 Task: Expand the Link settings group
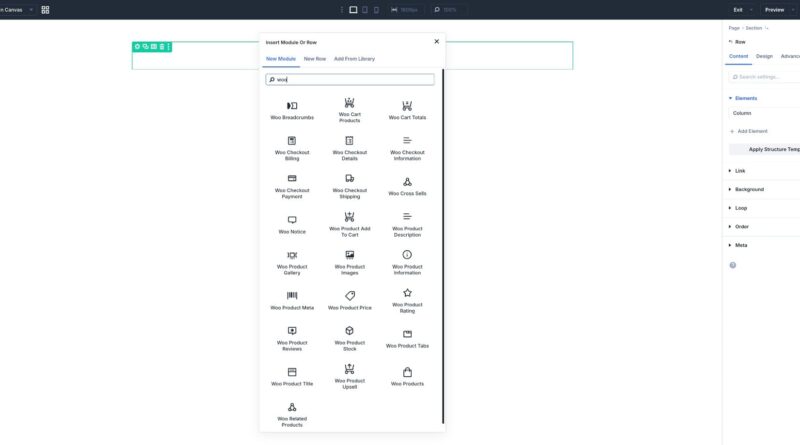(740, 171)
